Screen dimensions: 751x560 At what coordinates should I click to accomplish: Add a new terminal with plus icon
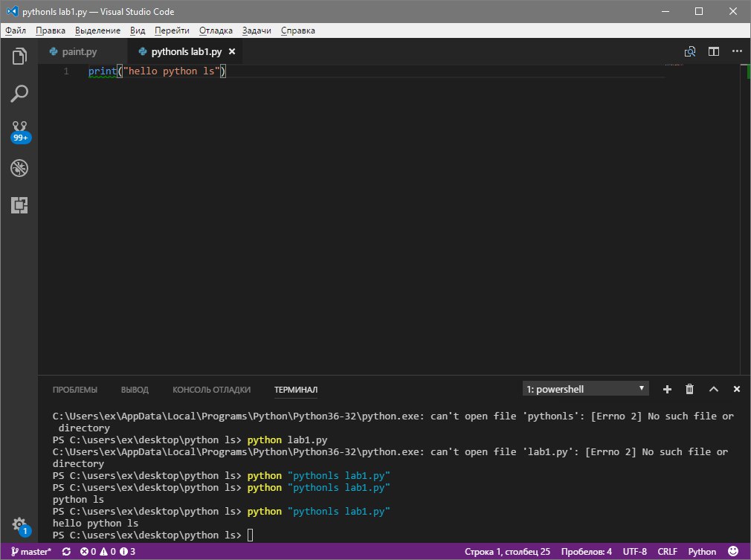[667, 389]
